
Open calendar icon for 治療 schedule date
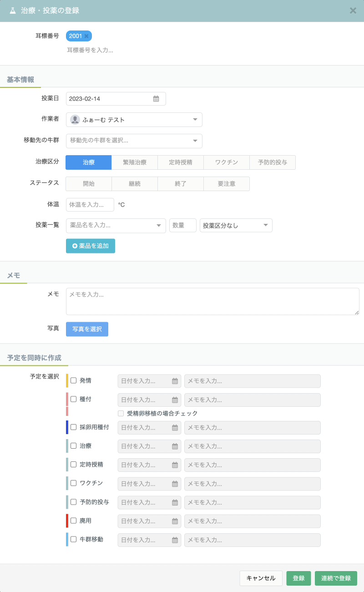tap(175, 446)
